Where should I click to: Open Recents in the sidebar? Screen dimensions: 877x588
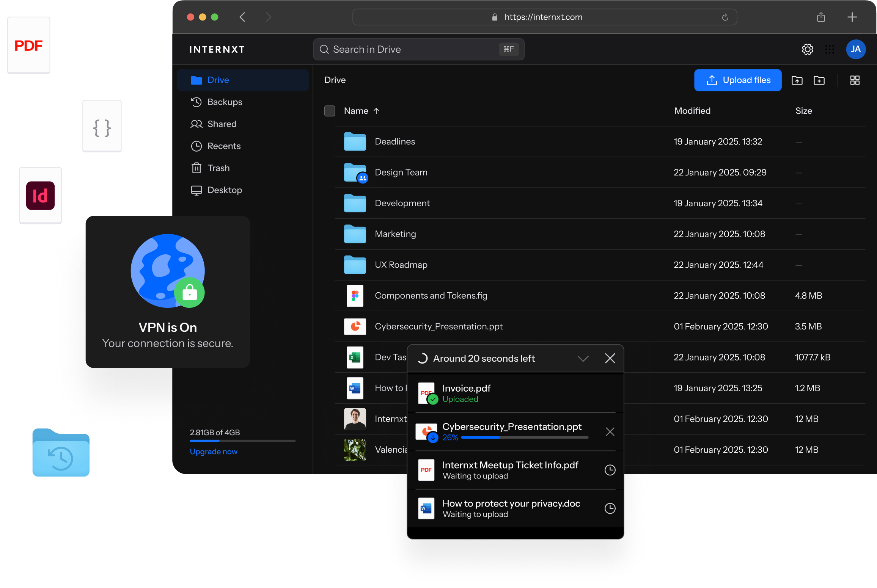(224, 146)
